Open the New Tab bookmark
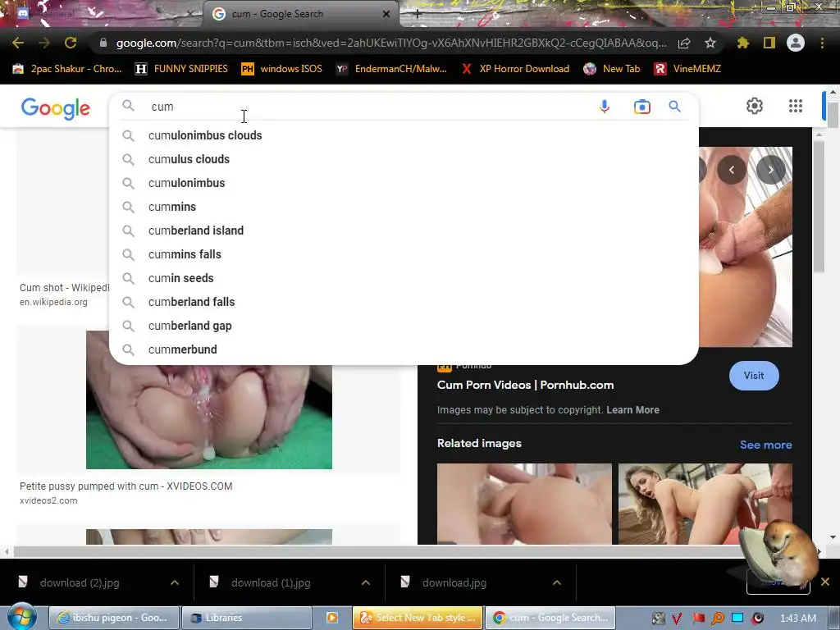The image size is (840, 630). [612, 69]
